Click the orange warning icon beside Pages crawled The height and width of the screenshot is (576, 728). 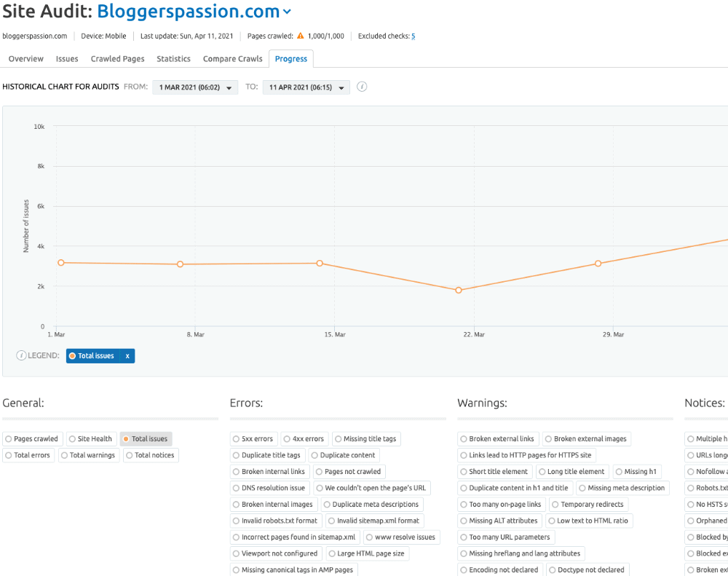[x=301, y=36]
